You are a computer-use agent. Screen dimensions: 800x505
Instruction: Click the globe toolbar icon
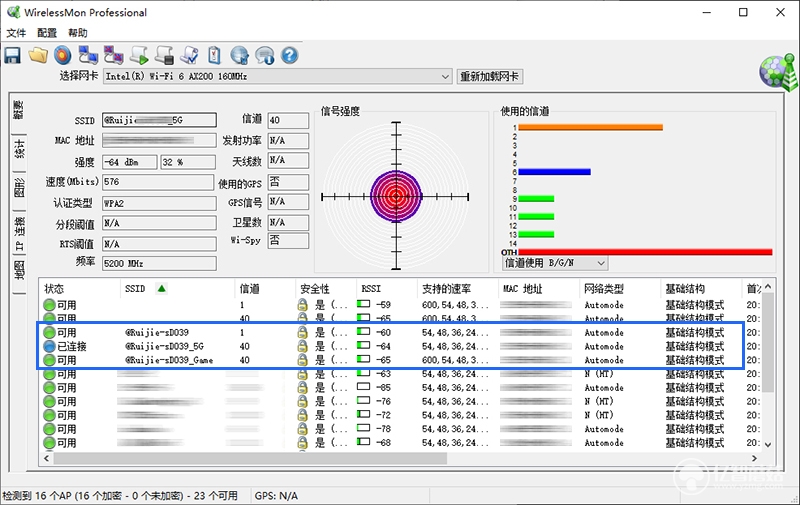click(x=239, y=55)
